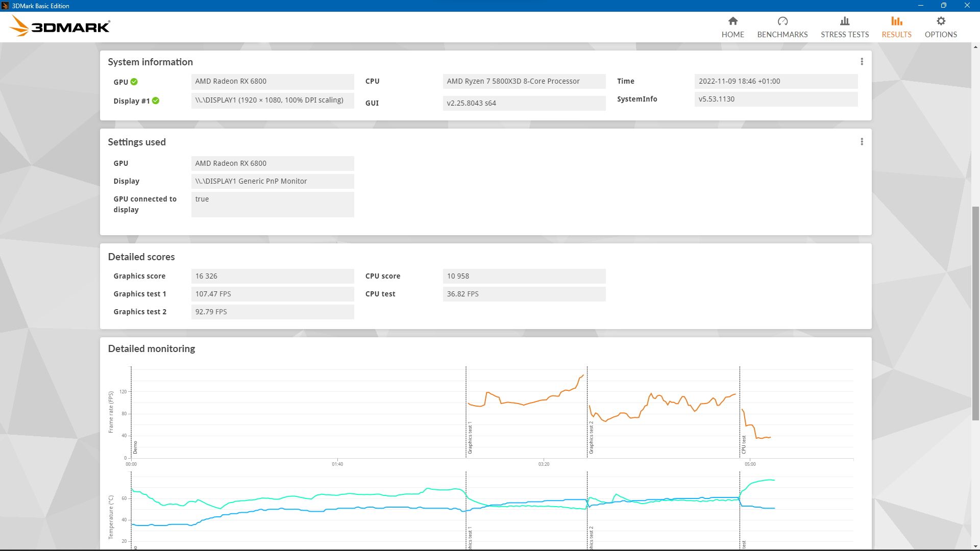
Task: Select the STRESS TESTS tab label
Action: tap(844, 35)
